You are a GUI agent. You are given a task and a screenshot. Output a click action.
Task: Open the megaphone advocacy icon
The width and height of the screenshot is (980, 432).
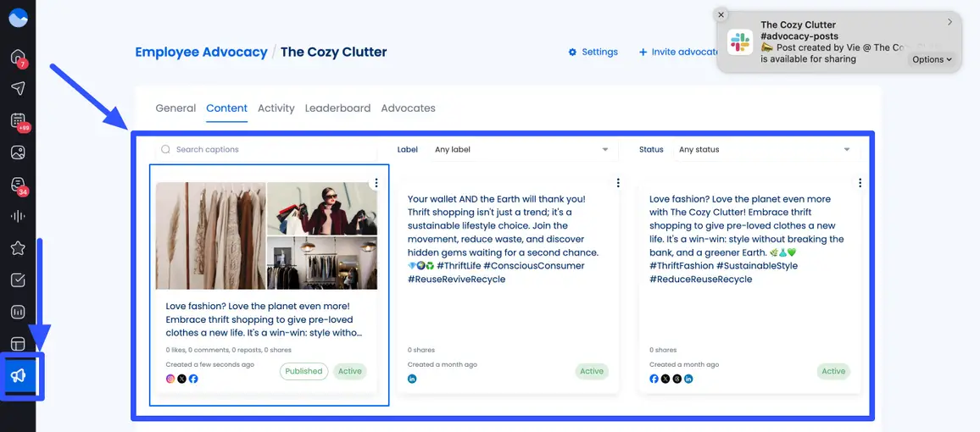click(x=18, y=375)
